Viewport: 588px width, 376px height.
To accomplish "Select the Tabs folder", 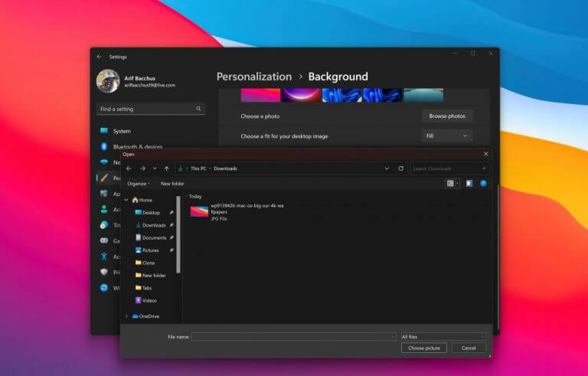I will [144, 288].
